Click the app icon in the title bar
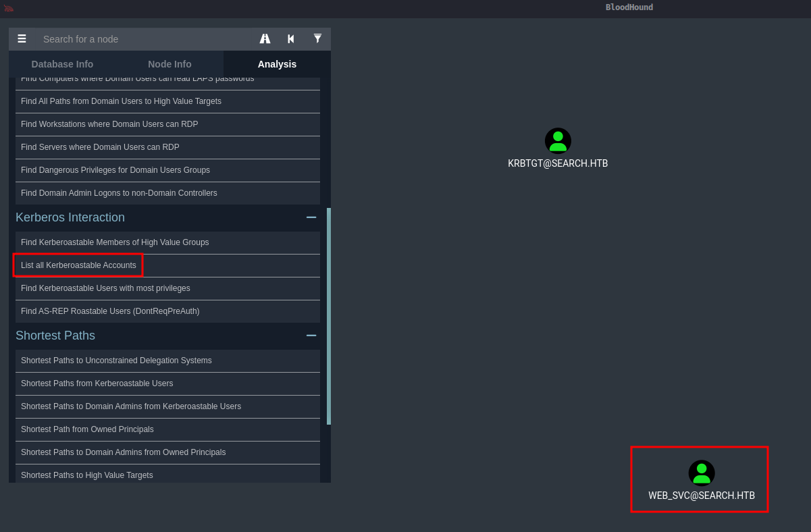This screenshot has height=532, width=811. (8, 8)
